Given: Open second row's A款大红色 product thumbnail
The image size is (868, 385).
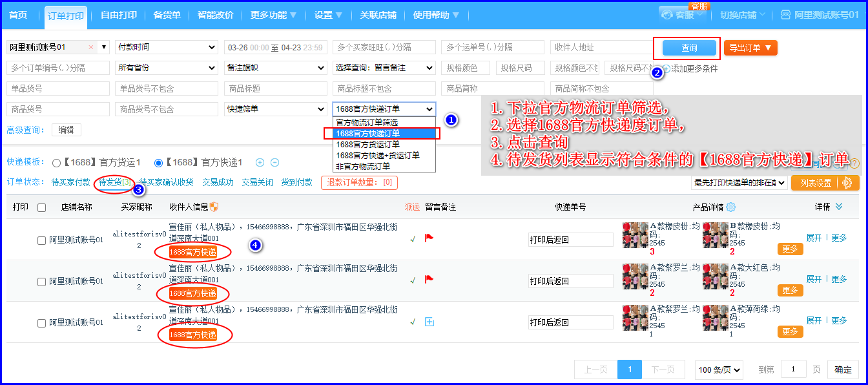Looking at the screenshot, I should pyautogui.click(x=716, y=276).
